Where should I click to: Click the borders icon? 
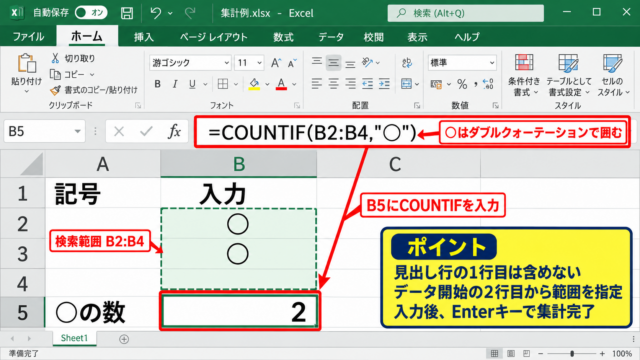point(223,84)
